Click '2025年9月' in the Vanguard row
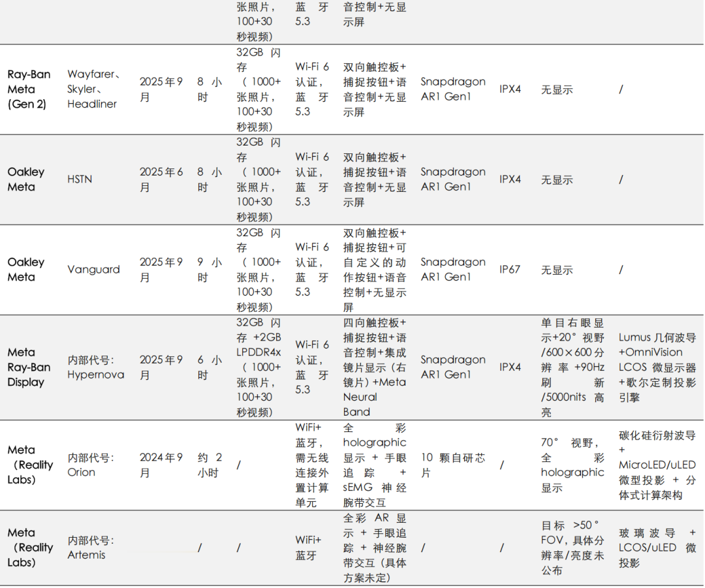Screen dimensions: 705x588 pyautogui.click(x=161, y=270)
